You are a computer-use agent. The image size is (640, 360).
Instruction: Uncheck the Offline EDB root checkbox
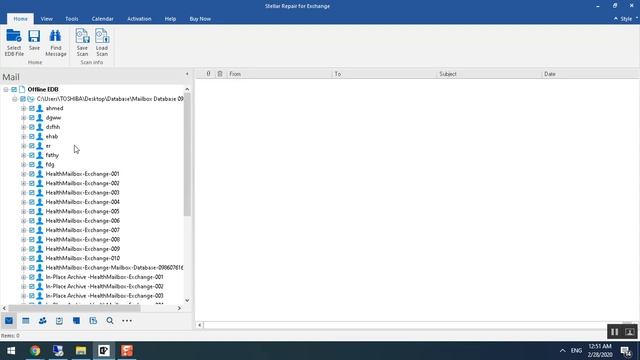click(x=14, y=89)
